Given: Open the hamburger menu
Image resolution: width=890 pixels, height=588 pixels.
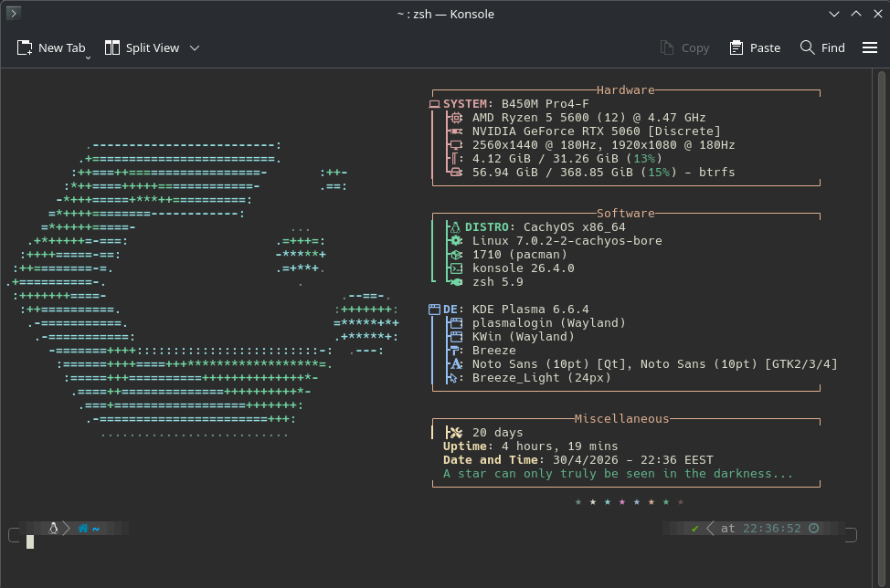Looking at the screenshot, I should [870, 48].
